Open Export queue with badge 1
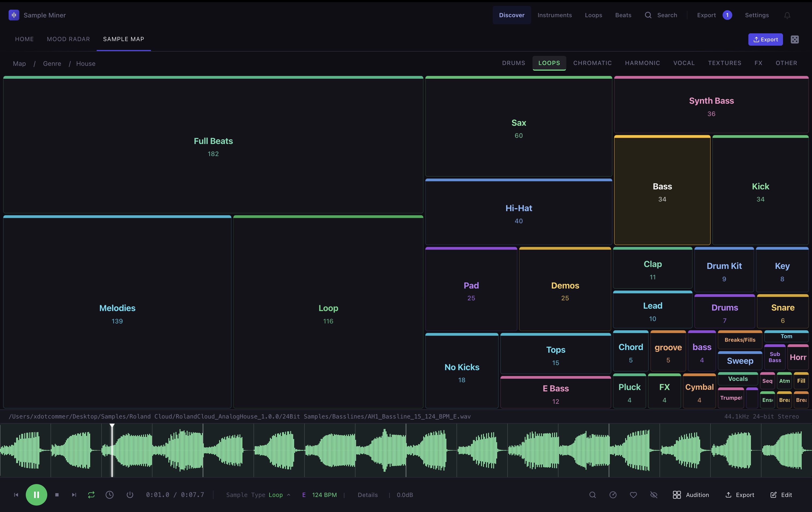This screenshot has height=512, width=812. tap(715, 15)
